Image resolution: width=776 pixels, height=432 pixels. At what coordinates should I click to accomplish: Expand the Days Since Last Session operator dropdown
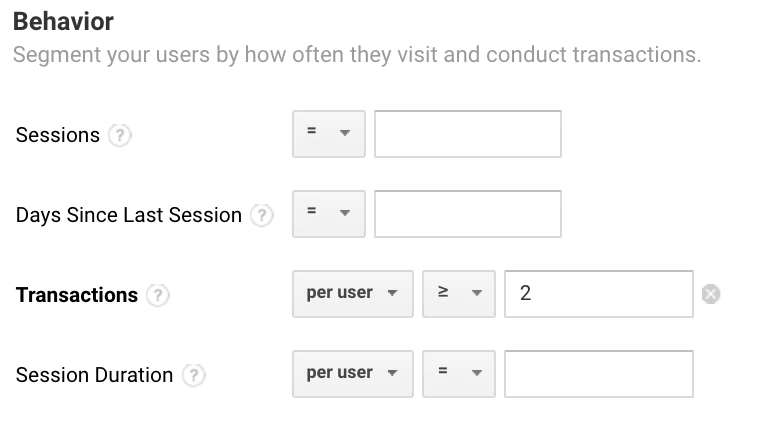(328, 214)
